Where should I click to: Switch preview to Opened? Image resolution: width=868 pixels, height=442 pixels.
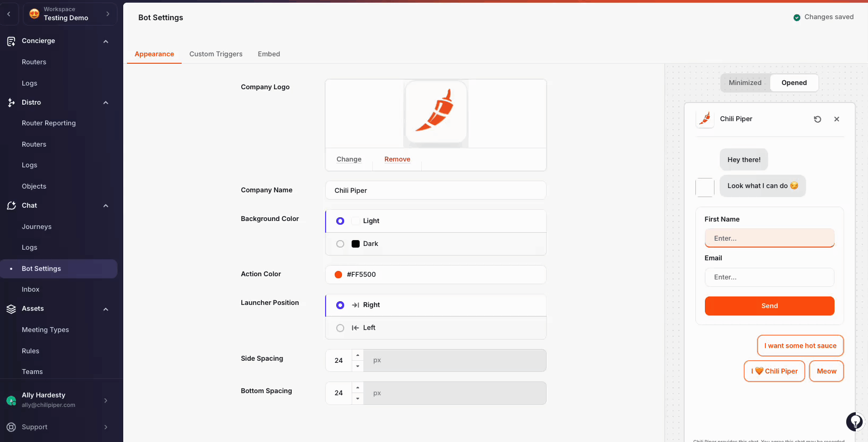pyautogui.click(x=794, y=83)
